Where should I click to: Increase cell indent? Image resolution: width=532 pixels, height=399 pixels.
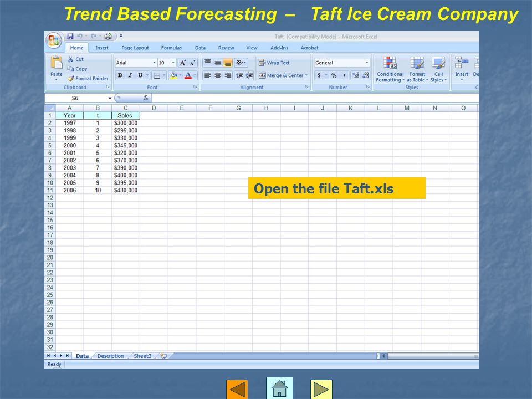tap(249, 75)
